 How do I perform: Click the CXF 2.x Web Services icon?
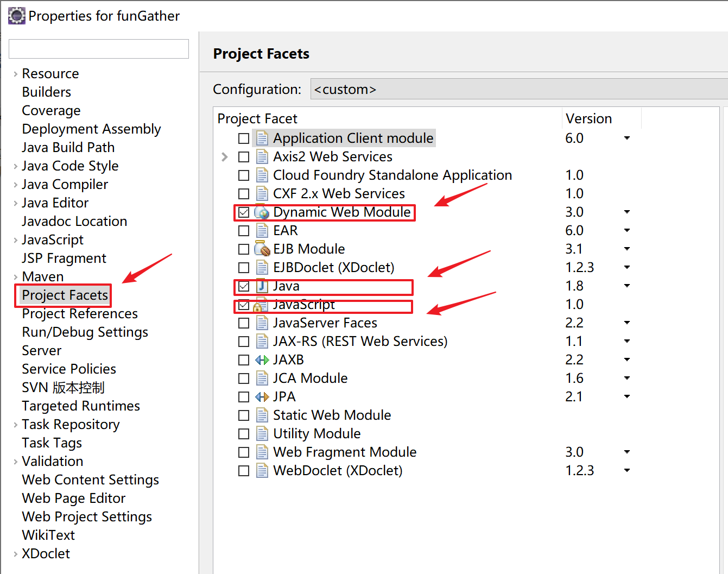tap(262, 194)
